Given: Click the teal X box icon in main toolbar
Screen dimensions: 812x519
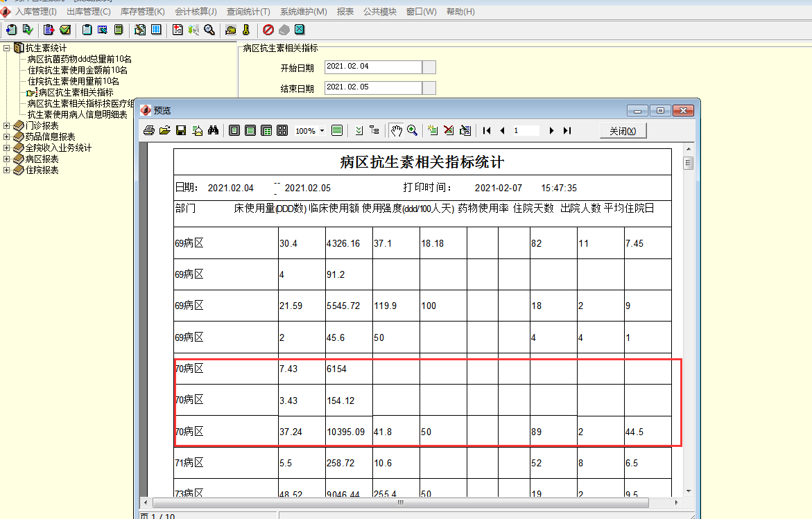Looking at the screenshot, I should [x=300, y=30].
